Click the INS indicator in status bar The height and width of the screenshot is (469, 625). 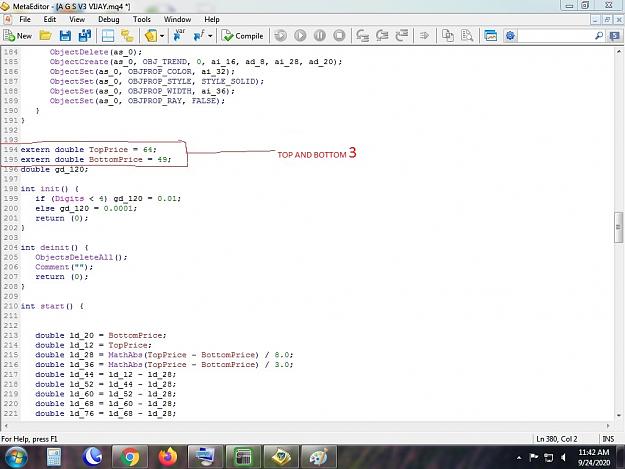click(x=608, y=439)
